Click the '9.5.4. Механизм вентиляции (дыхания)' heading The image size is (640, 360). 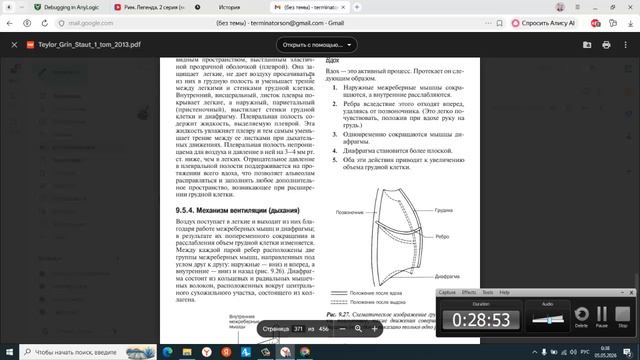[x=238, y=211]
